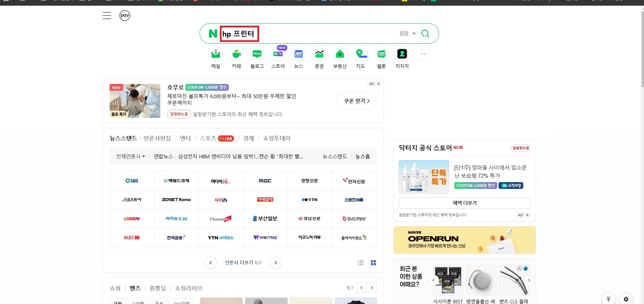This screenshot has height=304, width=644.
Task: Select 쇼핑라이브 tab
Action: click(188, 288)
